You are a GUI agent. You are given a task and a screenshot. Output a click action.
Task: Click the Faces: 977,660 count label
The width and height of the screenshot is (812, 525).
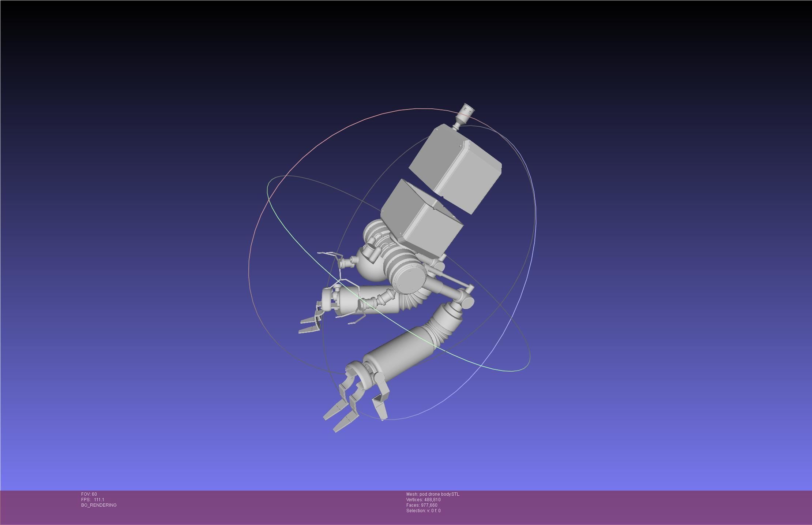(422, 505)
